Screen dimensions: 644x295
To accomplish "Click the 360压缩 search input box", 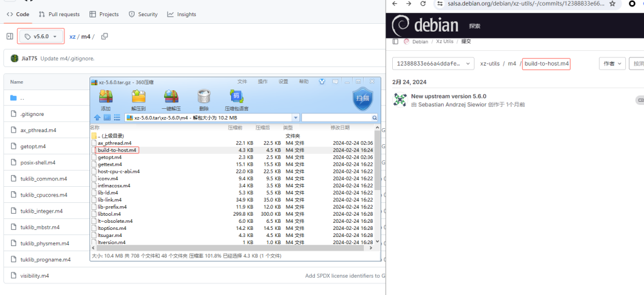I will 336,118.
